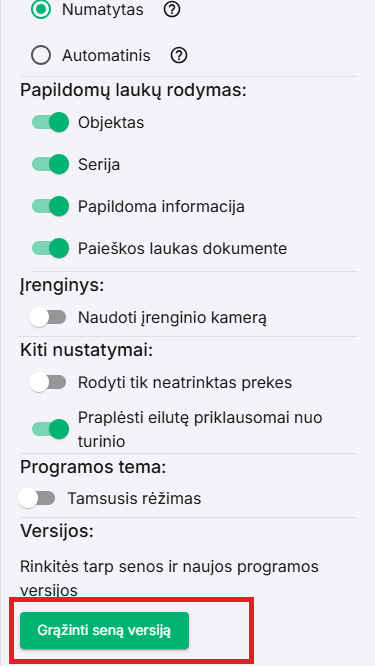
Task: Enable Rodyti tik neatrinktas prekes switch
Action: coord(48,383)
